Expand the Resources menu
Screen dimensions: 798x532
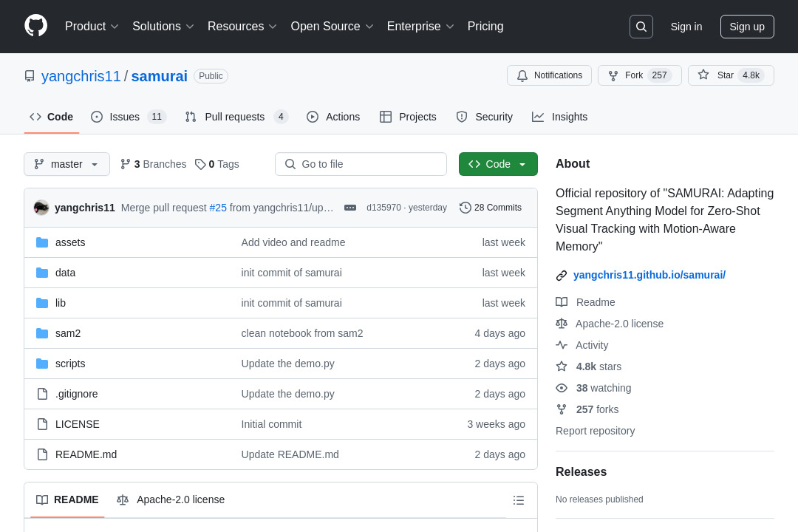tap(242, 27)
